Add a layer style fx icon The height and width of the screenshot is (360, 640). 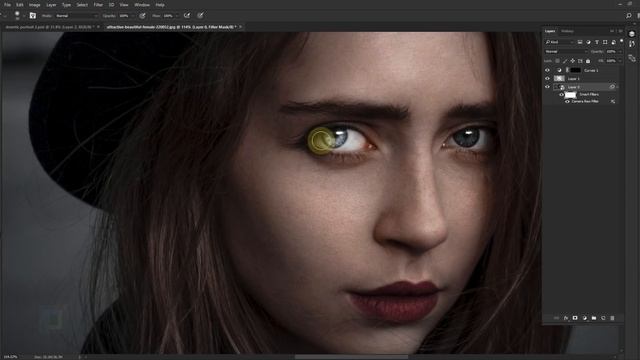pos(566,318)
